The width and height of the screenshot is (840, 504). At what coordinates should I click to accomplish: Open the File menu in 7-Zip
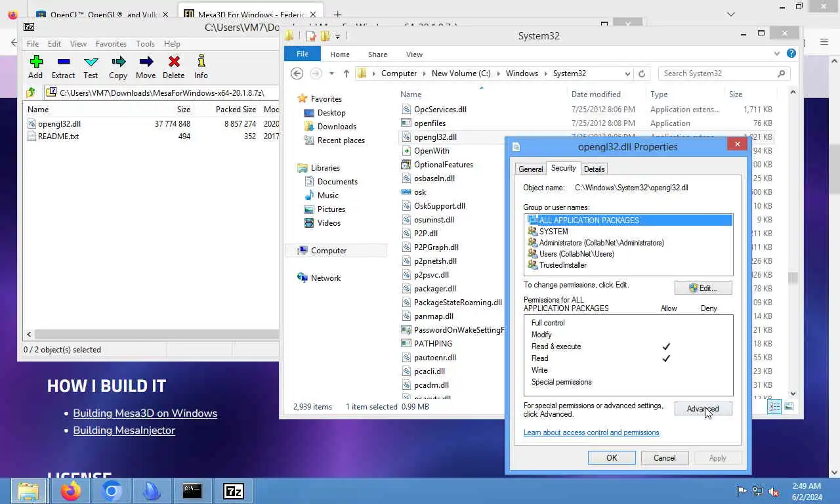(32, 44)
